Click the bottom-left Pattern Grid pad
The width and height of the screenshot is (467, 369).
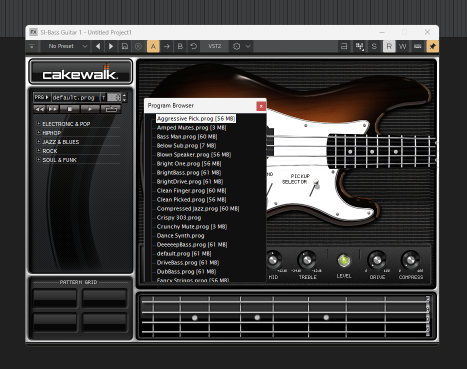55,322
